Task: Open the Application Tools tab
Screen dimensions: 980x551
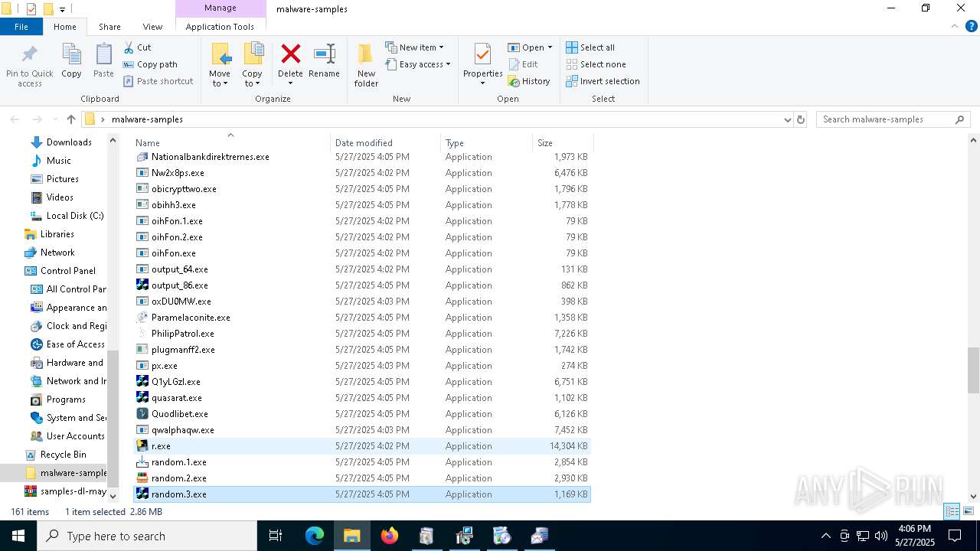Action: click(x=220, y=27)
